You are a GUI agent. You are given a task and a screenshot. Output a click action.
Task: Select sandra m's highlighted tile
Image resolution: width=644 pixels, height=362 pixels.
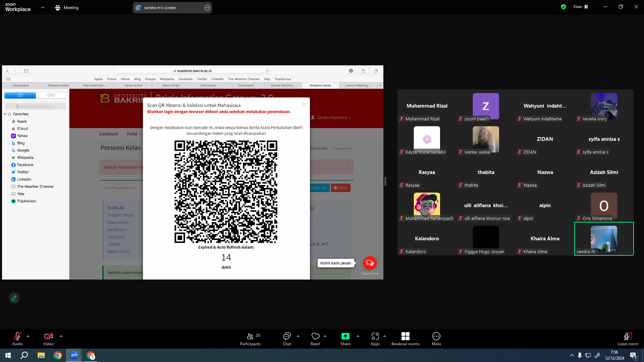(x=604, y=239)
